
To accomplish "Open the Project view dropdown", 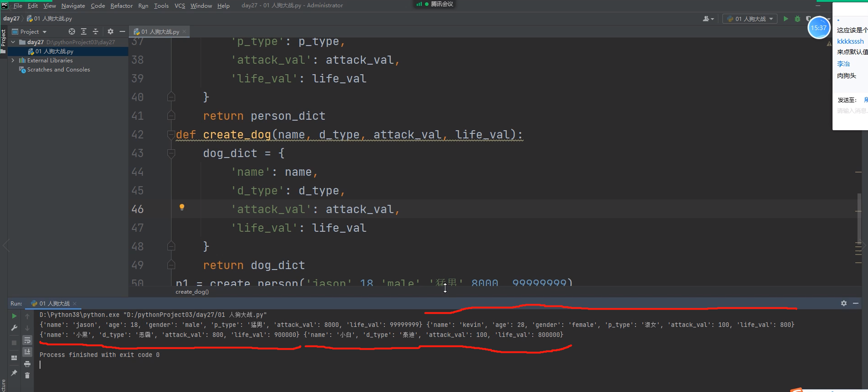I will [x=30, y=31].
